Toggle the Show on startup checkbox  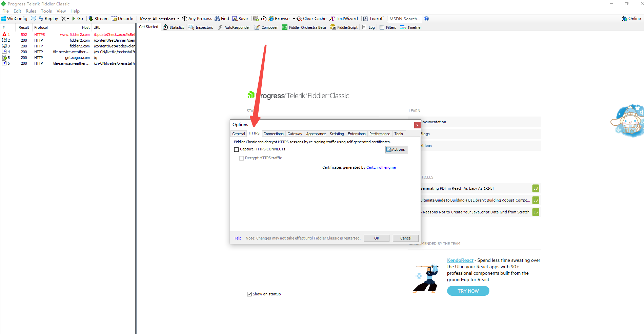tap(249, 294)
